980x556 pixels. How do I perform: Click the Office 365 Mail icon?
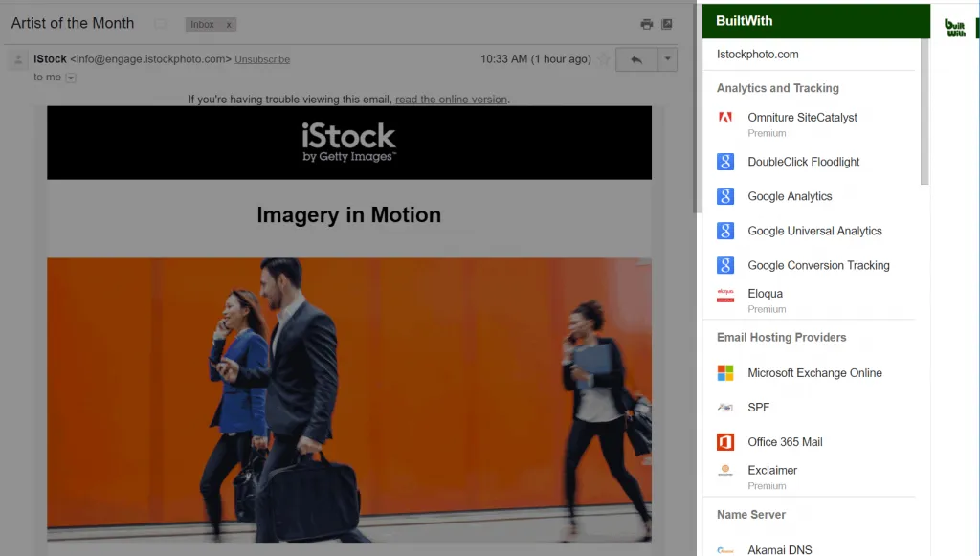pos(725,442)
